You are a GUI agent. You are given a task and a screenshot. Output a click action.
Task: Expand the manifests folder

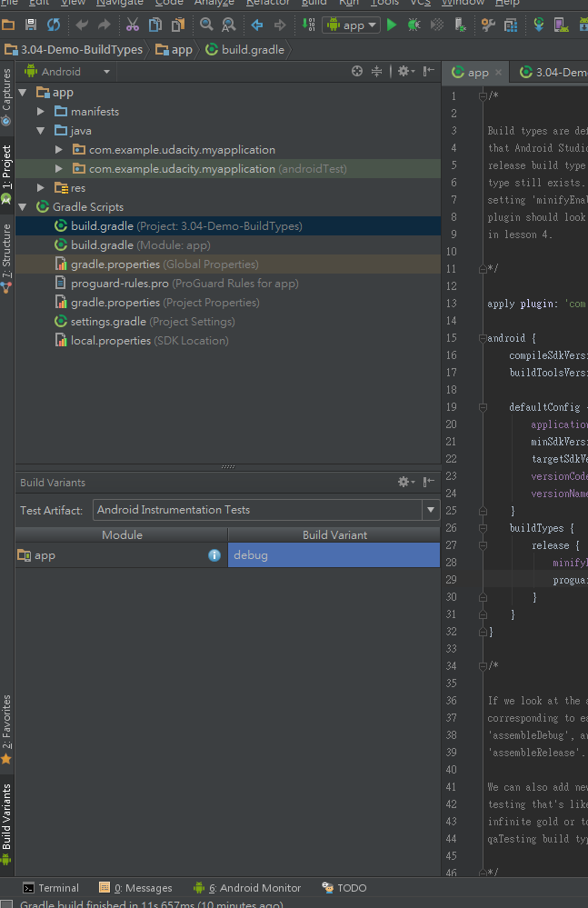point(41,111)
